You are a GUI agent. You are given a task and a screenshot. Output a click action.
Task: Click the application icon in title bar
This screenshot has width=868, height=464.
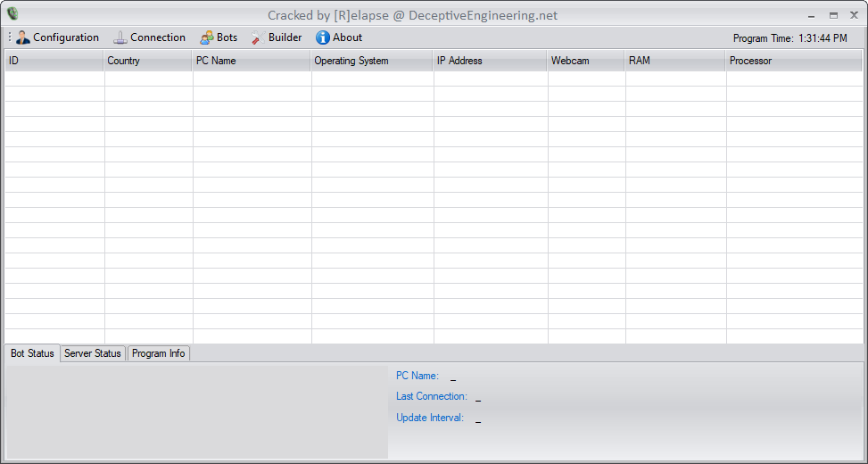12,14
